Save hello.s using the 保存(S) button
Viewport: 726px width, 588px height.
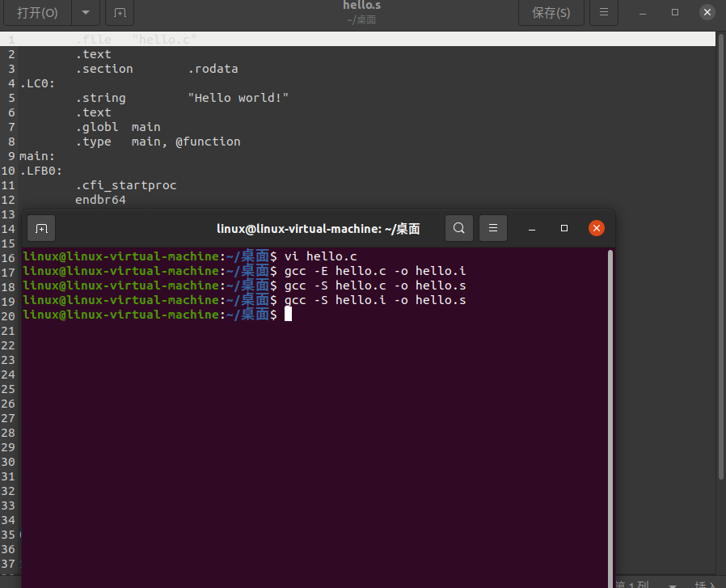[x=551, y=13]
